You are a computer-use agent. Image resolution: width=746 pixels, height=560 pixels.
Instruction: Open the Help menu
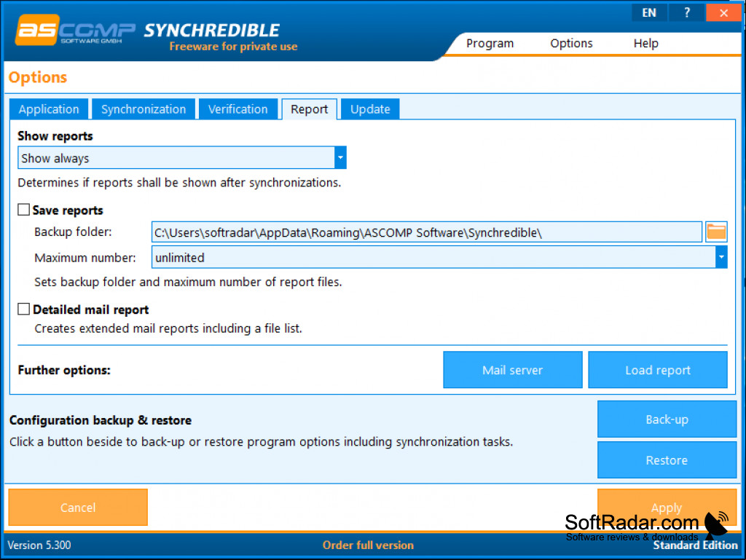pos(645,43)
